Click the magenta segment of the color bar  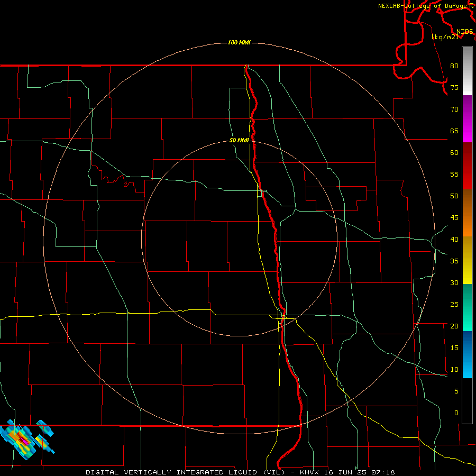(467, 119)
